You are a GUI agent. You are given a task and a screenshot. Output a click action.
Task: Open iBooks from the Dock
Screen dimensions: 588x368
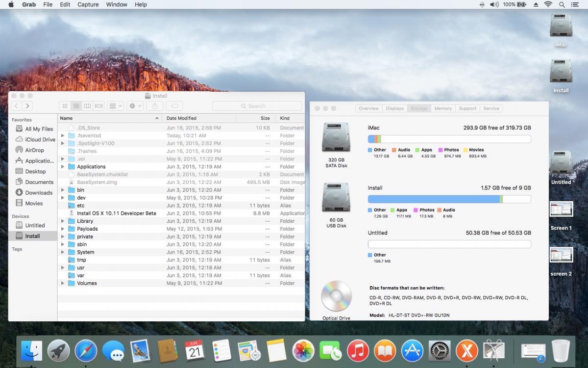pos(385,351)
